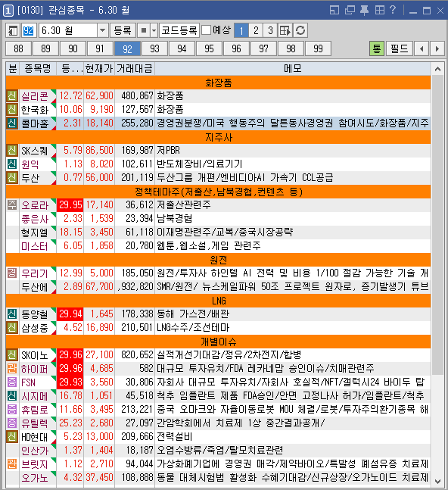Enable the 예상 checkbox
This screenshot has height=490, width=448.
click(x=207, y=30)
